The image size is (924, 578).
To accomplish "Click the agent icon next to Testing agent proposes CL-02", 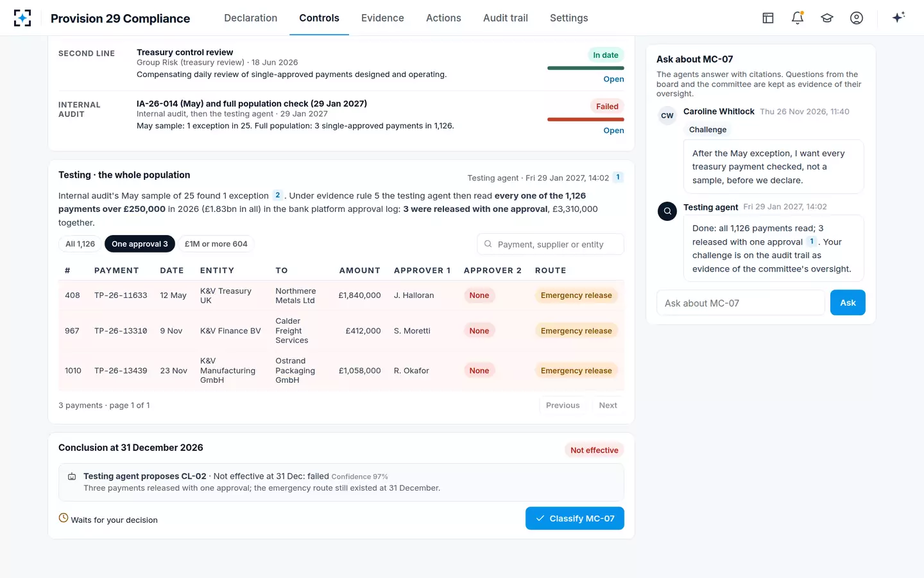I will [72, 477].
